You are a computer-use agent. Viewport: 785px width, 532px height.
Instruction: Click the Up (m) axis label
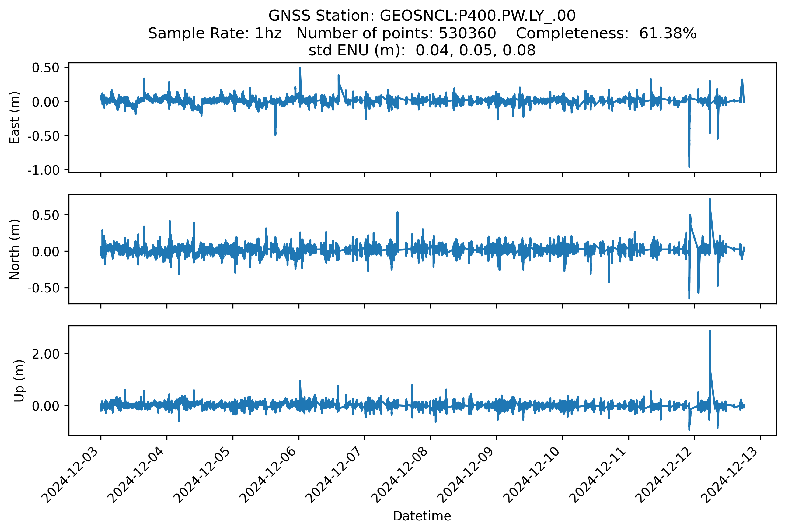(x=19, y=381)
